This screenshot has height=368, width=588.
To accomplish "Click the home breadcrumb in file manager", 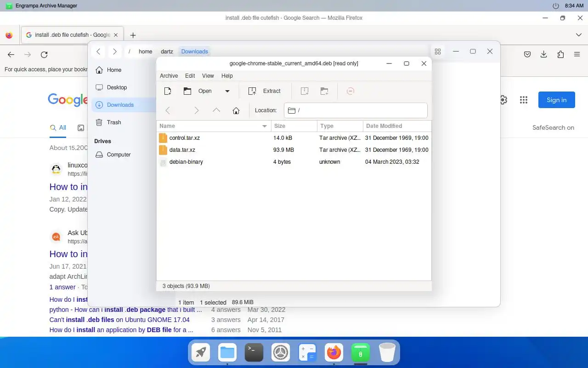I will tap(145, 52).
